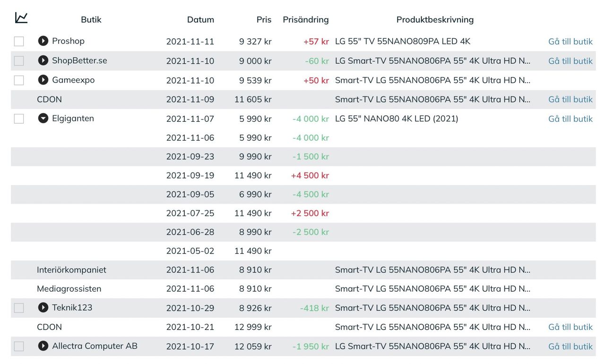Tick the Proshop checkbox
The image size is (605, 364).
point(19,42)
